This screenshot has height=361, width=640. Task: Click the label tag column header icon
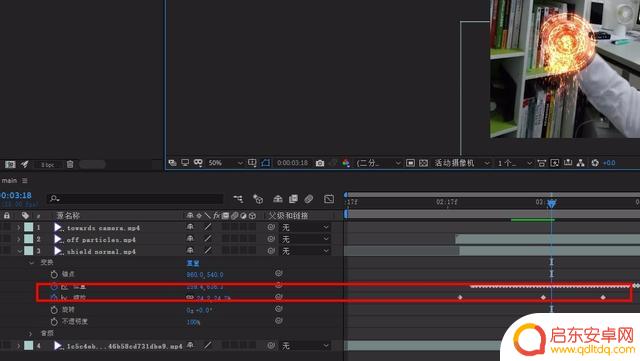(25, 215)
